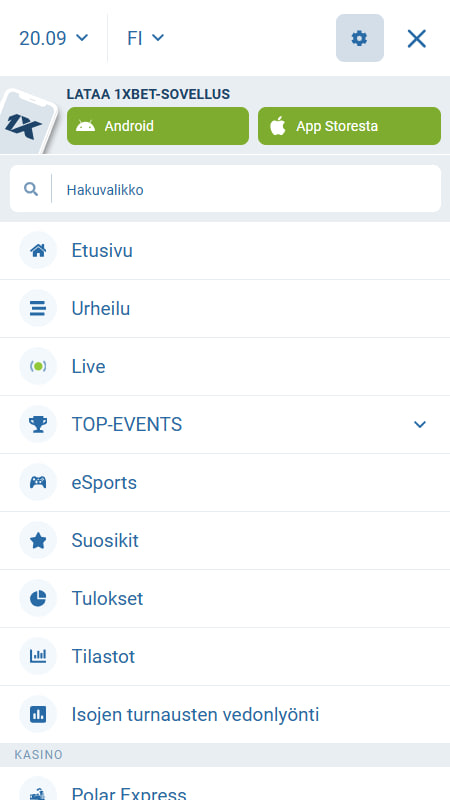Viewport: 450px width, 800px height.
Task: Click the pie chart Tulokset icon
Action: 38,598
